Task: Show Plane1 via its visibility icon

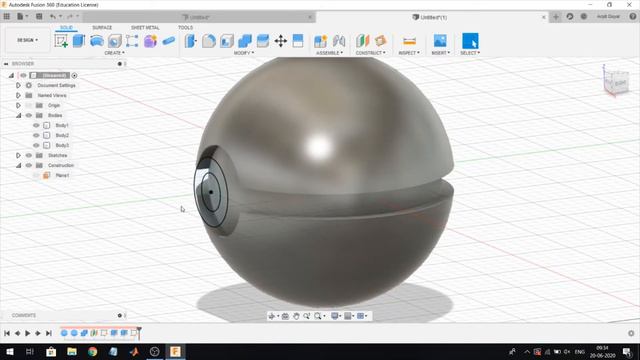Action: click(36, 175)
